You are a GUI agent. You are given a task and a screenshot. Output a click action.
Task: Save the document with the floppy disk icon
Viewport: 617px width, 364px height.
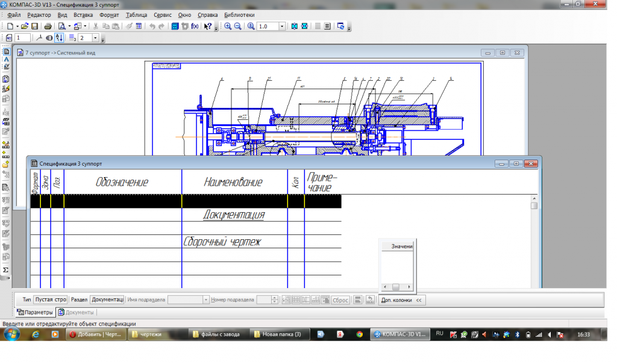coord(34,27)
